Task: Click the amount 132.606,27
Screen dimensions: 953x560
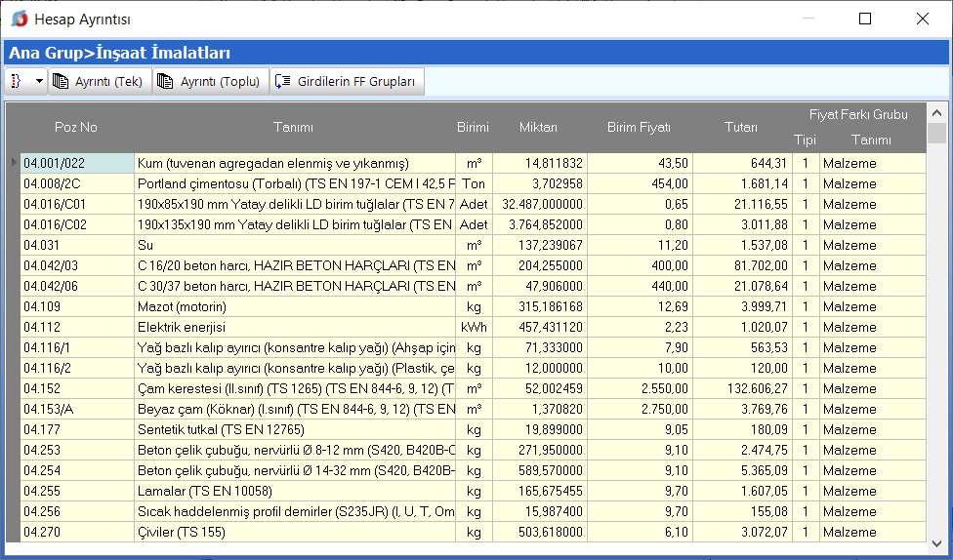Action: (743, 388)
